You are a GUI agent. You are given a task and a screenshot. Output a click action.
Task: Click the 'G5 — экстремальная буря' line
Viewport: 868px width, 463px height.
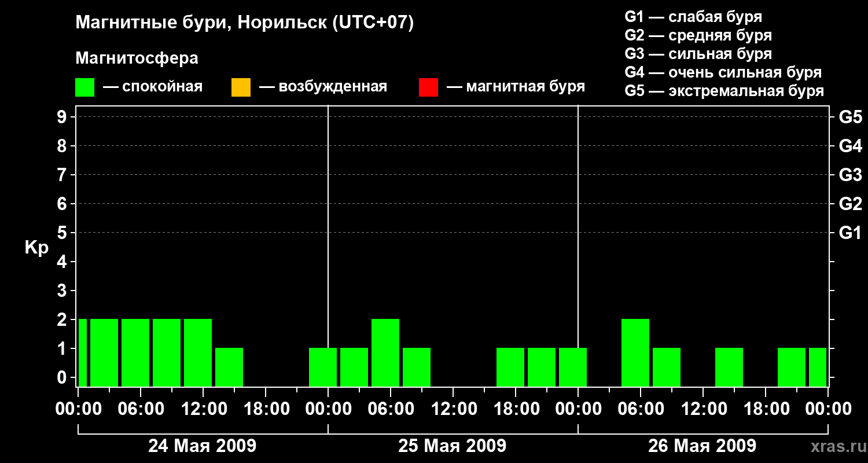click(724, 91)
